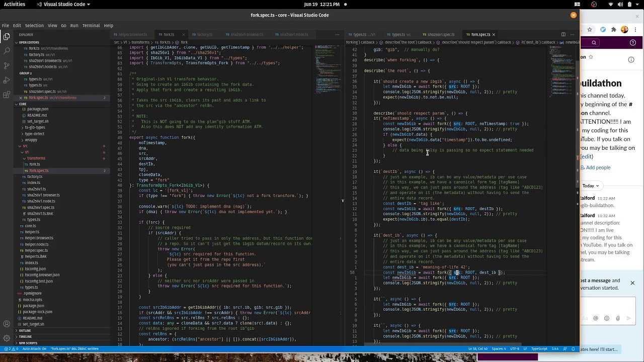The image size is (644, 362).
Task: Click Activities in the top bar
Action: coord(15,4)
